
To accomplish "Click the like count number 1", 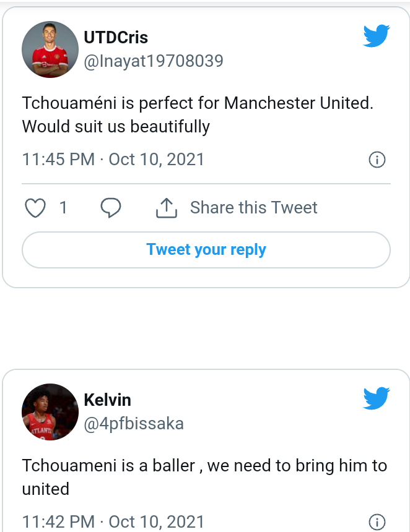I will point(63,207).
